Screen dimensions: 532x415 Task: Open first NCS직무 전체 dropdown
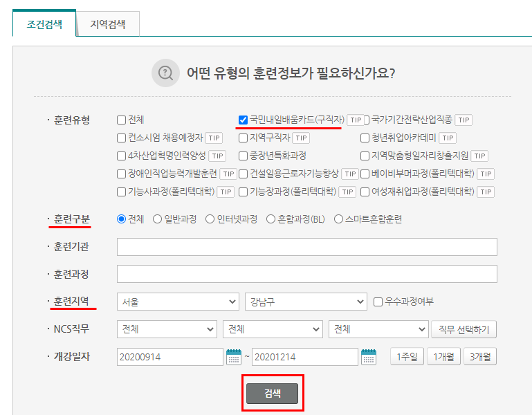[x=167, y=329]
